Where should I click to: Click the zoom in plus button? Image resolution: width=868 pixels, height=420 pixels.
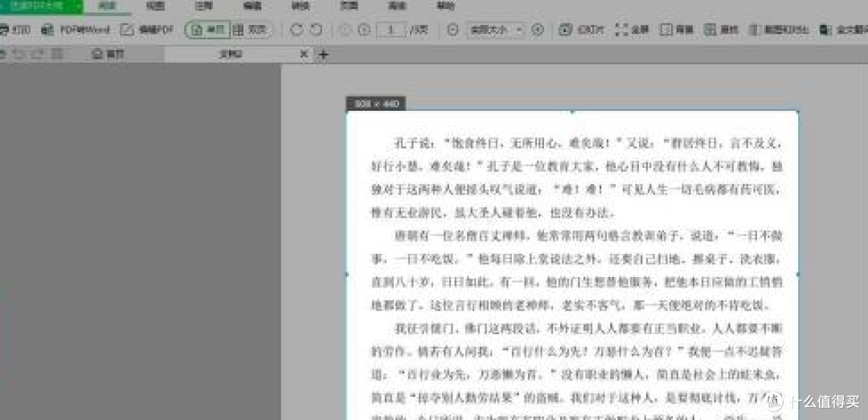(x=537, y=30)
